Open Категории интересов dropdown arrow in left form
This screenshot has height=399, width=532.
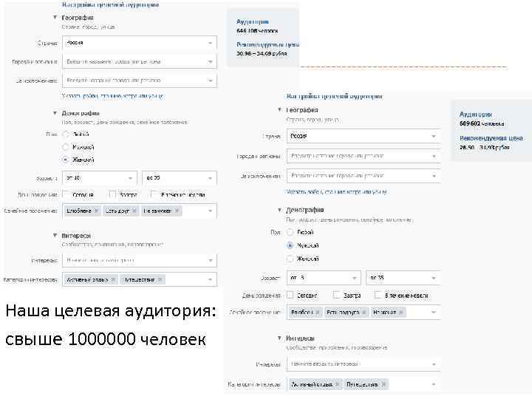coord(210,279)
